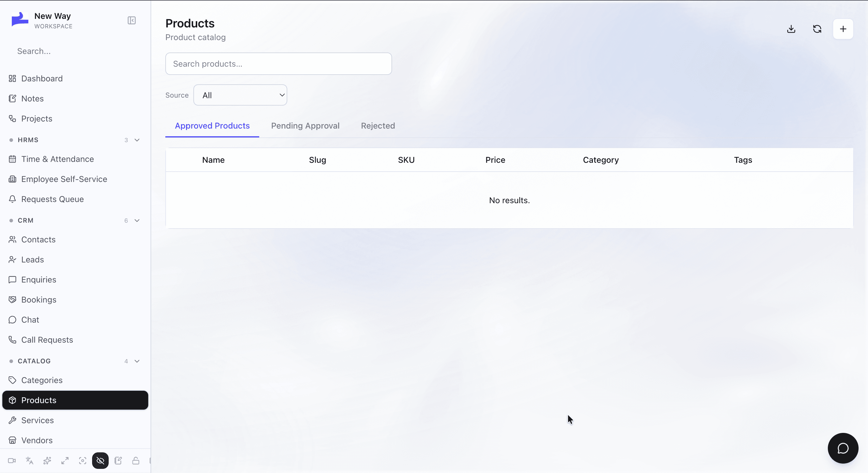868x473 pixels.
Task: Collapse the sidebar panel
Action: [132, 21]
